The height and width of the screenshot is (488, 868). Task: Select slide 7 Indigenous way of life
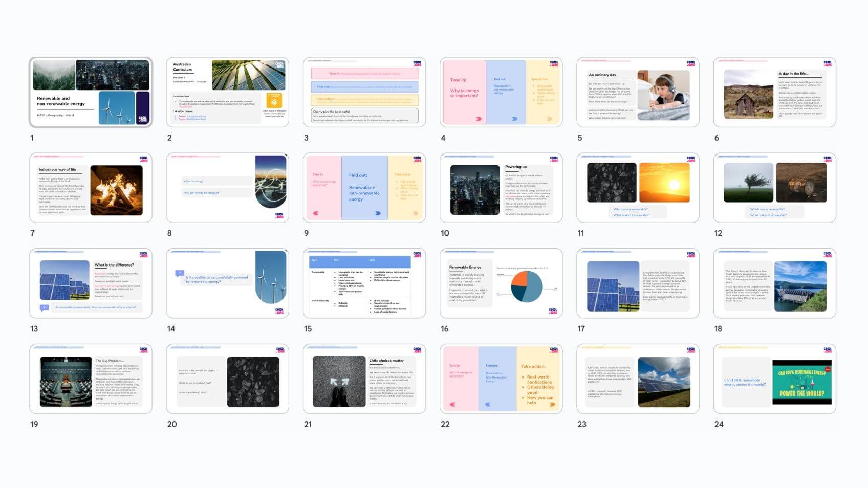coord(91,188)
